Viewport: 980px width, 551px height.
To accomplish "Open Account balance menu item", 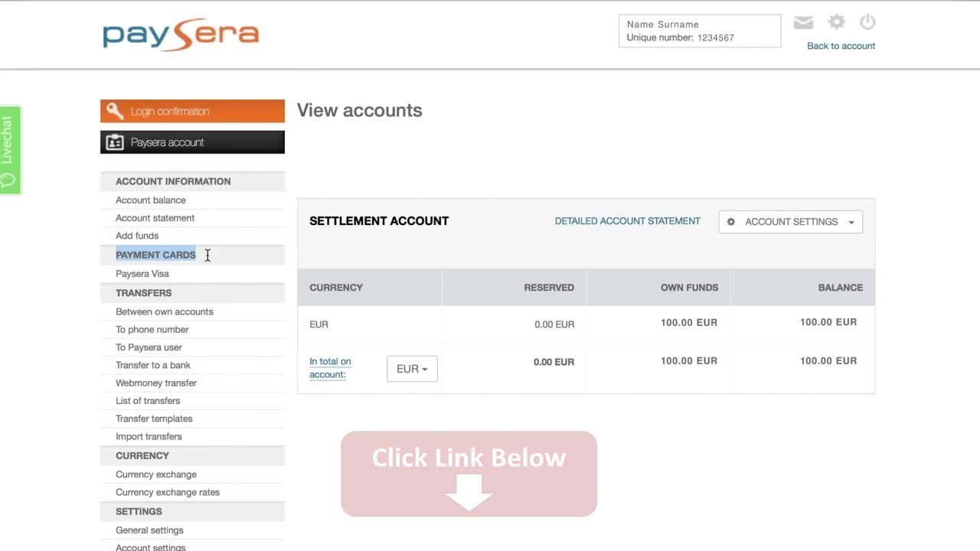I will [x=151, y=201].
